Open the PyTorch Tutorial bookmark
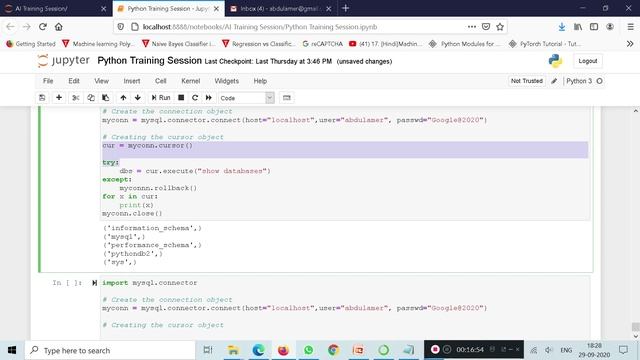The image size is (640, 360). (545, 44)
